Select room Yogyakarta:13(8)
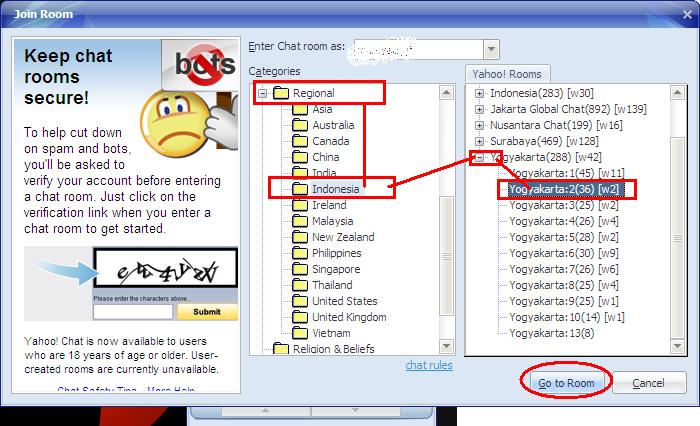Image resolution: width=700 pixels, height=426 pixels. click(552, 333)
